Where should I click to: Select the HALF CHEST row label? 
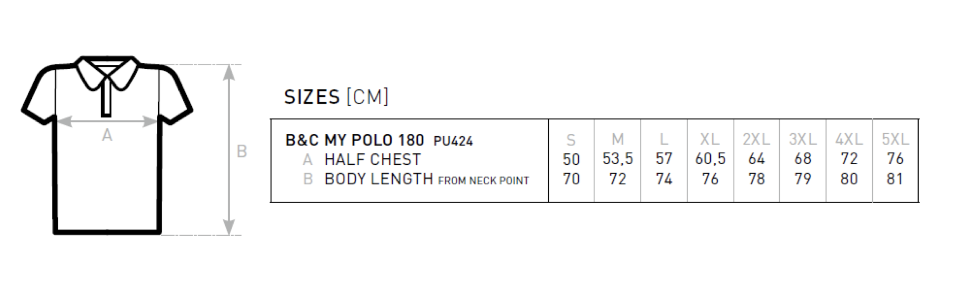372,159
